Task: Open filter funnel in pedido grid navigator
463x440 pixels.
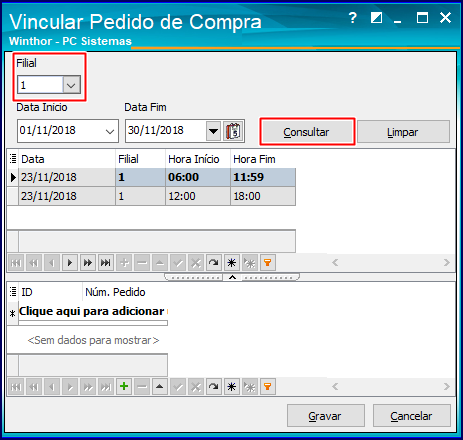Action: click(x=268, y=386)
